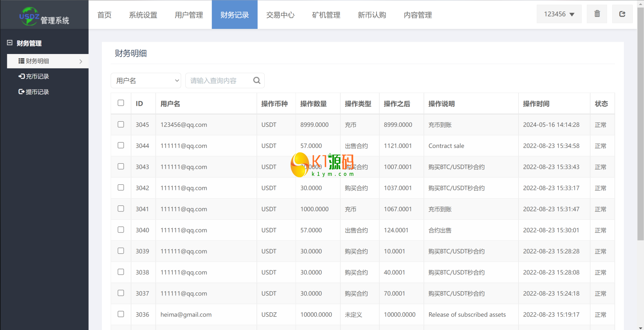This screenshot has height=330, width=644.
Task: Click the magnifier search icon
Action: click(x=257, y=81)
